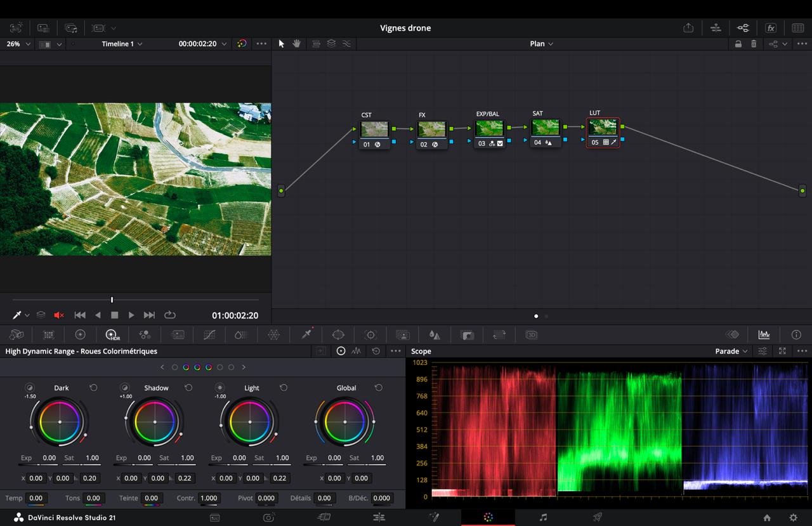Open the Parade scope type dropdown

coord(731,351)
